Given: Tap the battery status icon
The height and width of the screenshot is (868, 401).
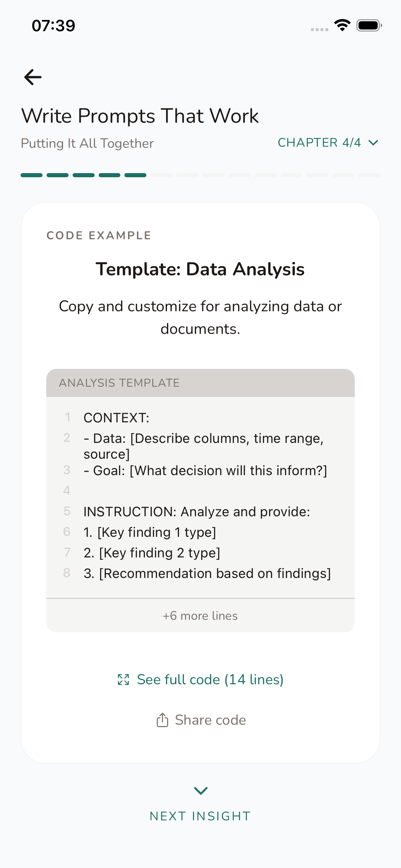Looking at the screenshot, I should tap(369, 25).
